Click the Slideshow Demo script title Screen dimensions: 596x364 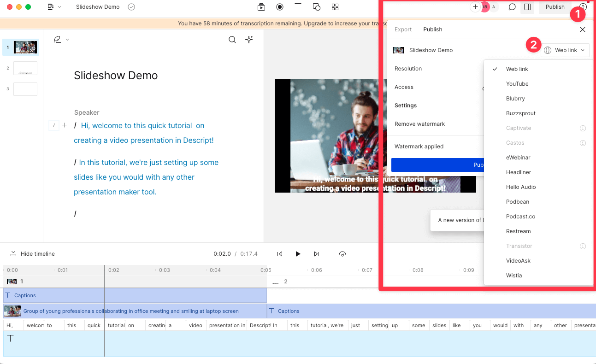[116, 76]
